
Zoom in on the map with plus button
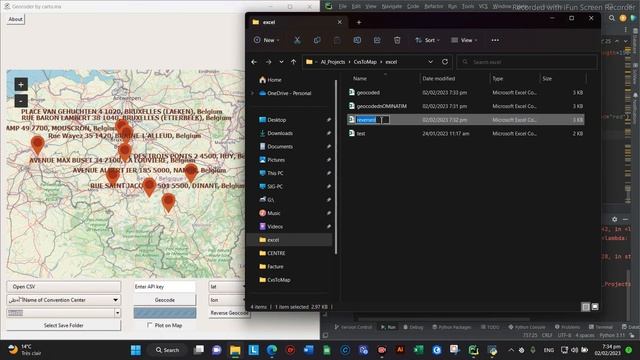pyautogui.click(x=21, y=84)
